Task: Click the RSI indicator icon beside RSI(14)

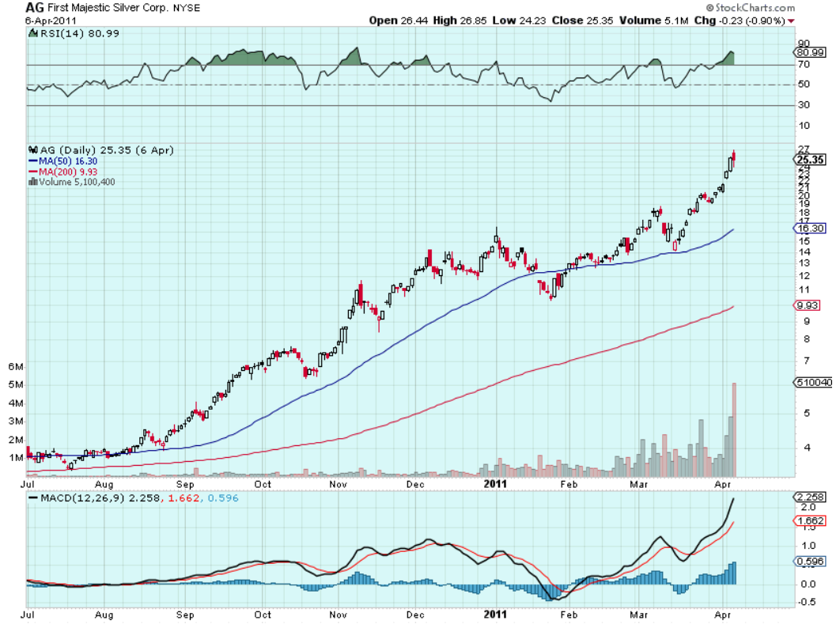Action: pos(32,34)
